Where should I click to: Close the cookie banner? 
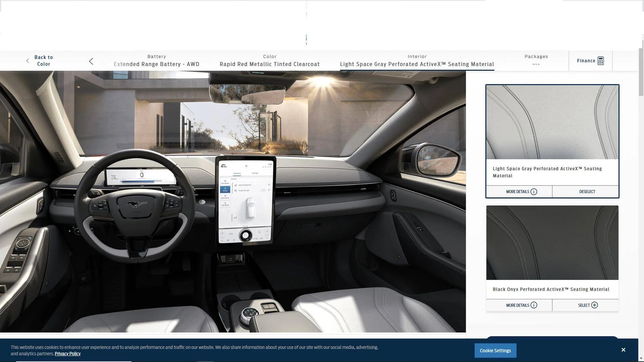tap(623, 350)
